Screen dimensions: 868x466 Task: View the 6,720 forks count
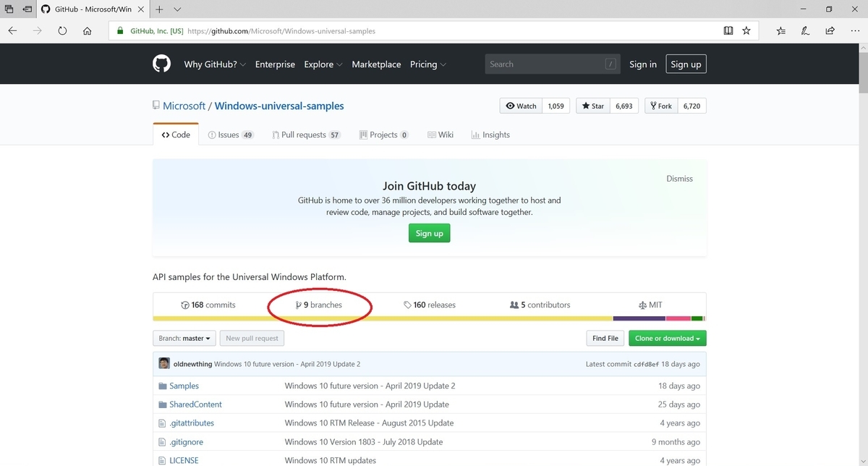point(692,106)
